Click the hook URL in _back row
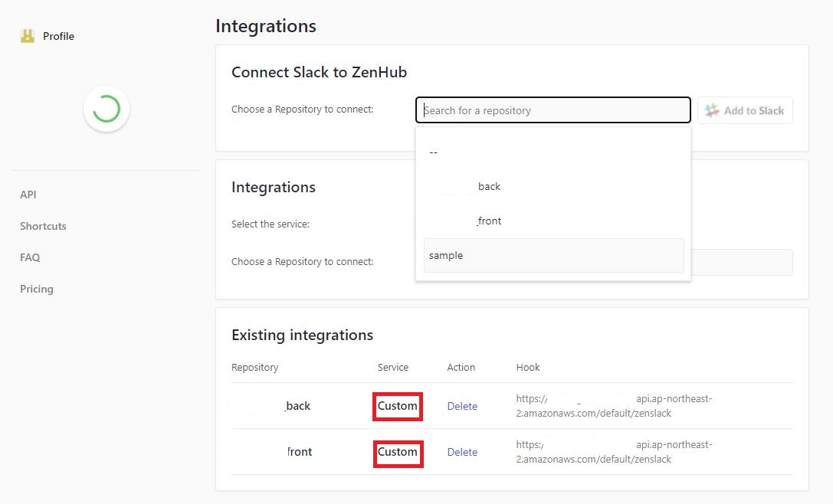This screenshot has width=833, height=504. point(614,406)
